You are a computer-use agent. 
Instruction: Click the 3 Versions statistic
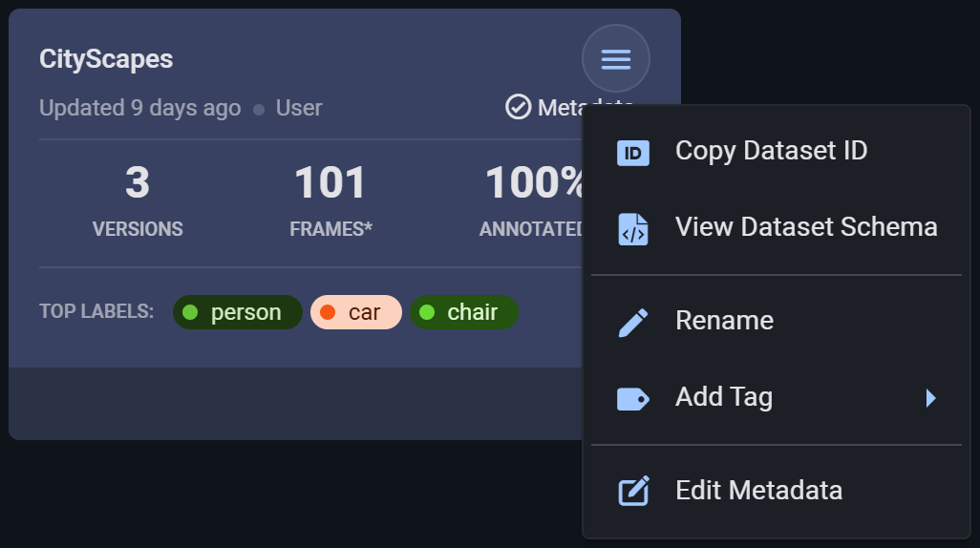point(138,199)
